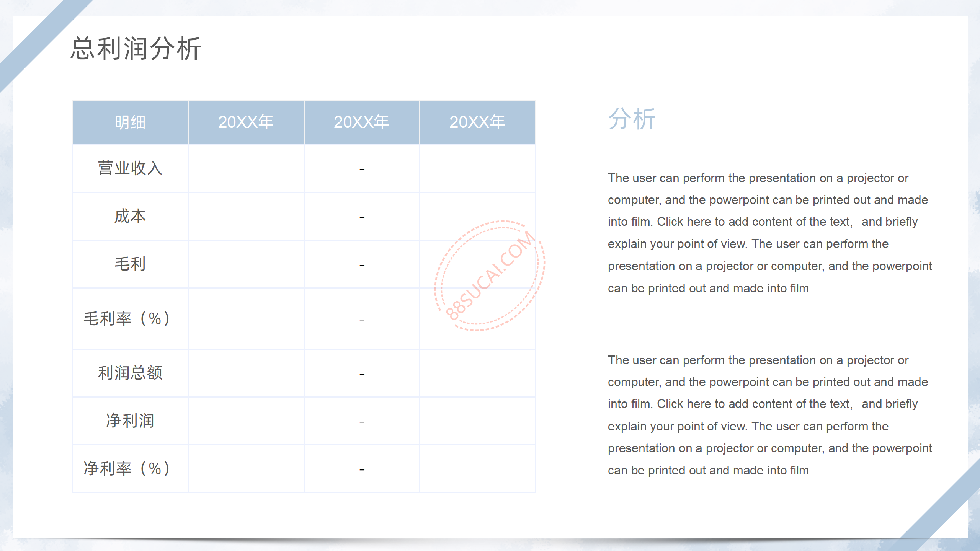Select the 成本 row label
The image size is (980, 551).
click(130, 216)
